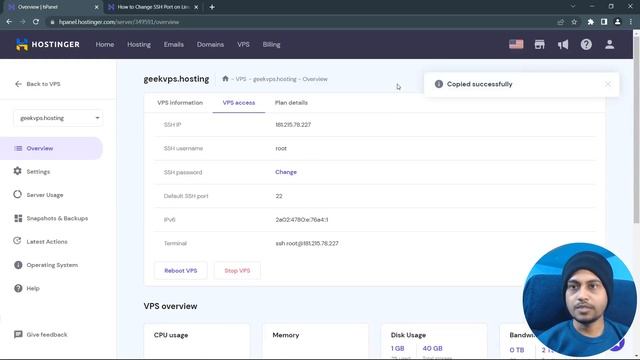Click the SSH username value root

(281, 148)
